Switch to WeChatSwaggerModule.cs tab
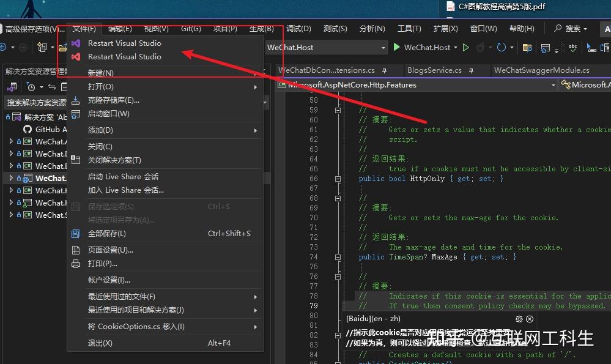 click(542, 70)
